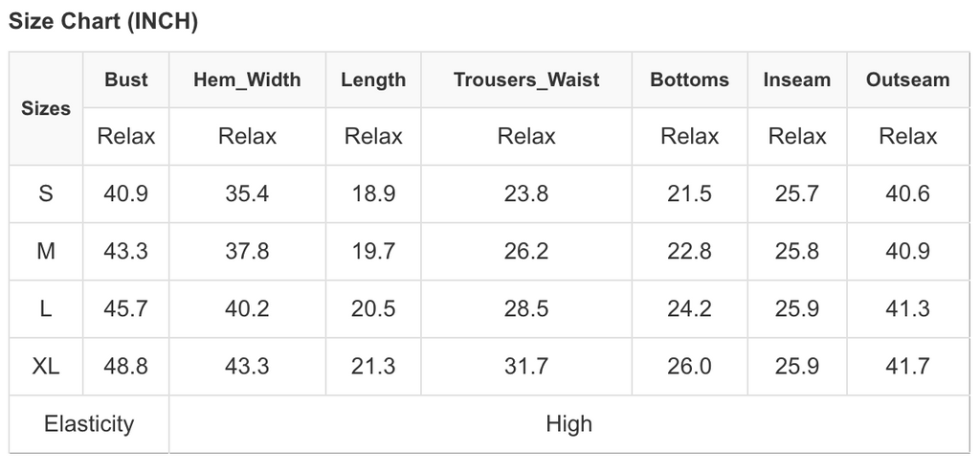Click the 31.7 trousers waist value

click(526, 366)
